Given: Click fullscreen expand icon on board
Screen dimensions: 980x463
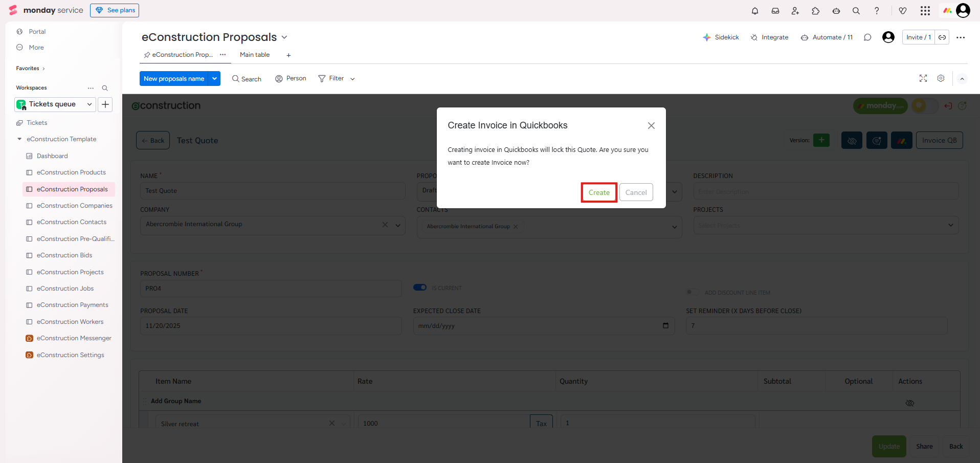Looking at the screenshot, I should click(x=923, y=78).
